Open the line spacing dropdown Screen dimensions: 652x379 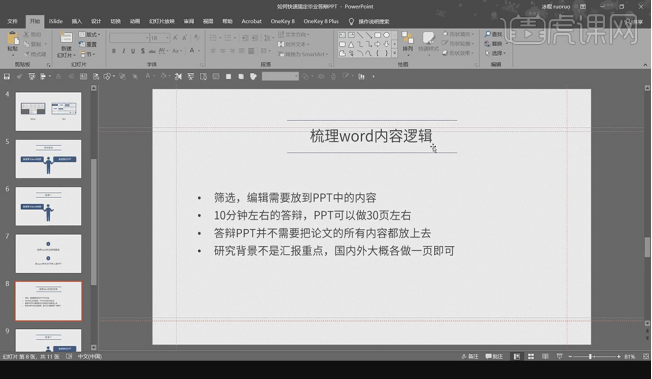click(268, 38)
